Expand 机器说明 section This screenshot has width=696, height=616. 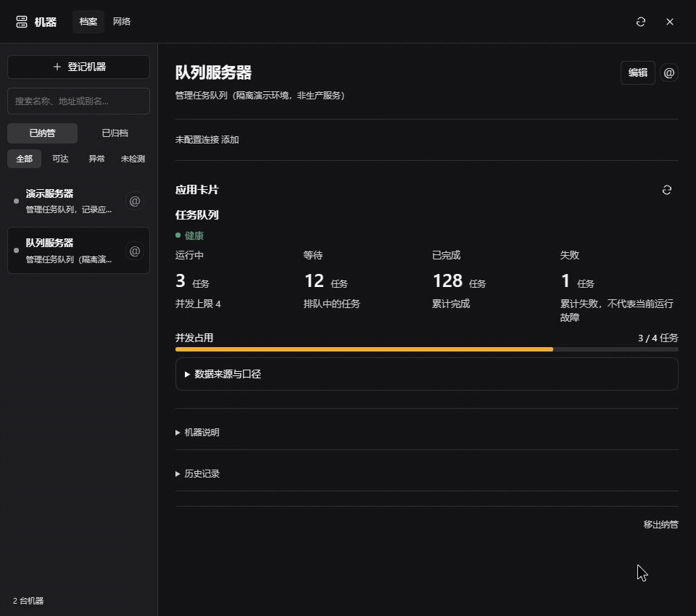tap(197, 432)
